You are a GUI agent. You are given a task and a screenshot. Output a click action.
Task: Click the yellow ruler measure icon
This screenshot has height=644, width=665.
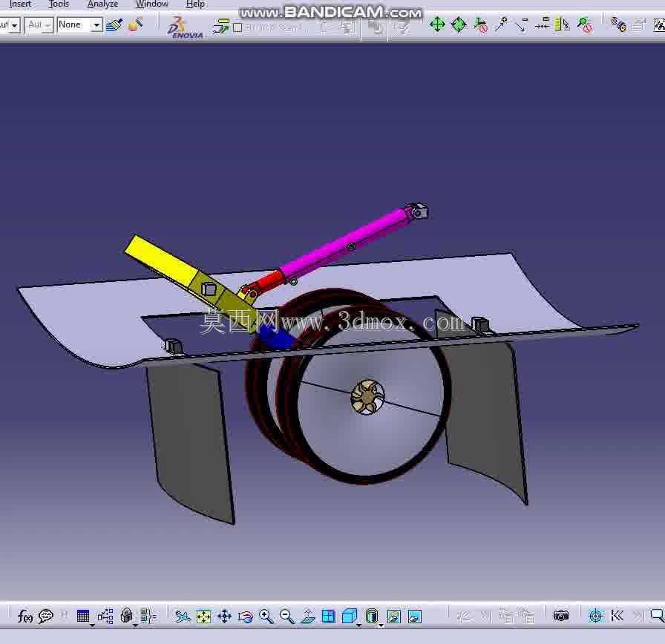click(563, 24)
